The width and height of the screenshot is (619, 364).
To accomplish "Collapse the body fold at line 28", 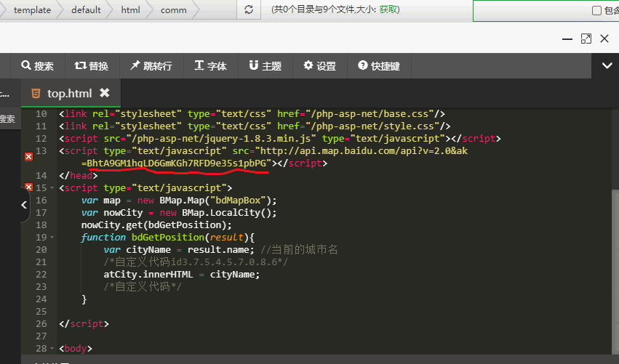I will click(x=52, y=349).
